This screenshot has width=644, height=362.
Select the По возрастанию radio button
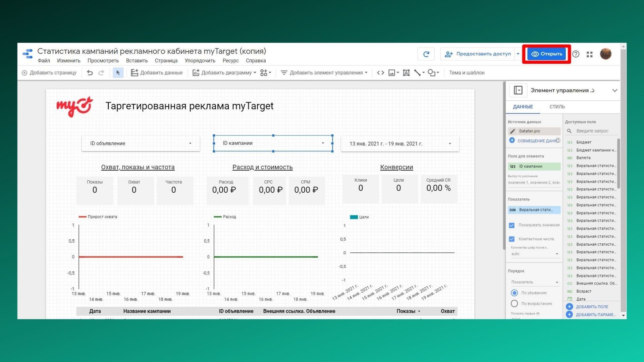pos(514,303)
